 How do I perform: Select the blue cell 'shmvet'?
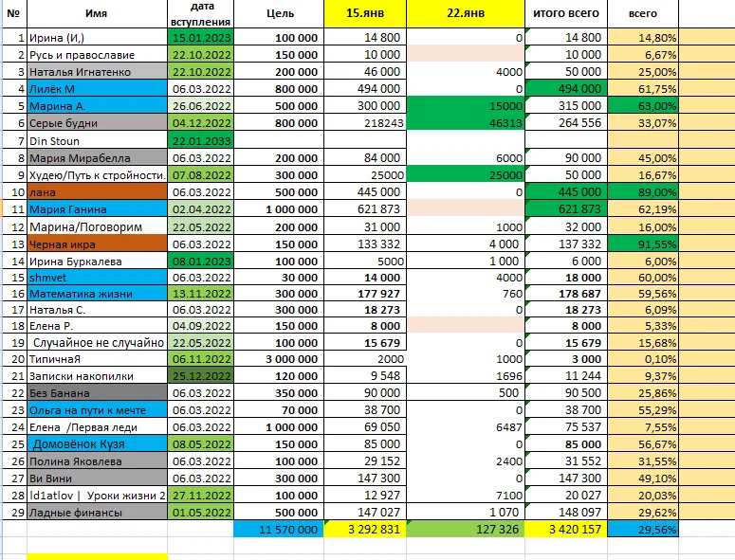coord(97,278)
